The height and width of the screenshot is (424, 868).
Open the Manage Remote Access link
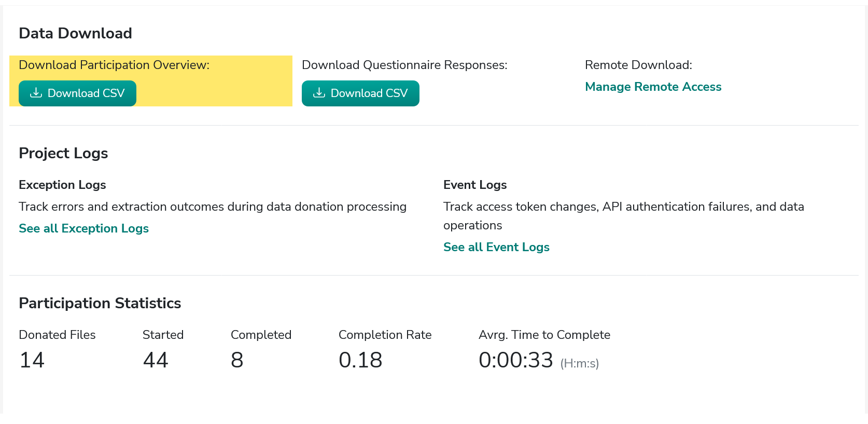click(x=653, y=87)
